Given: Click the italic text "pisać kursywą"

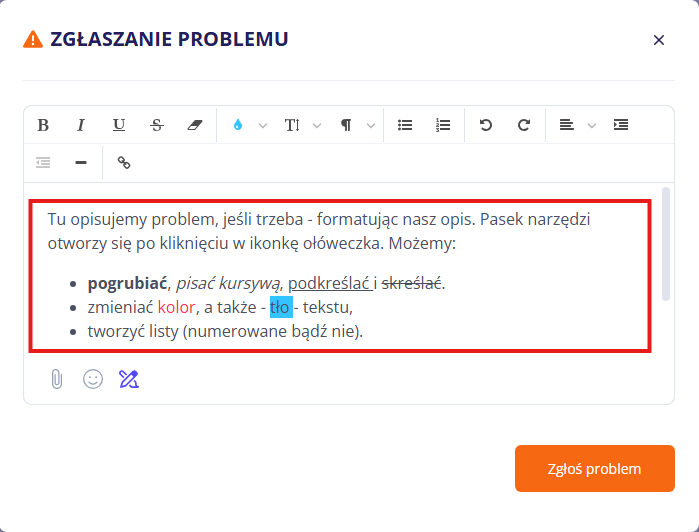Looking at the screenshot, I should [228, 284].
